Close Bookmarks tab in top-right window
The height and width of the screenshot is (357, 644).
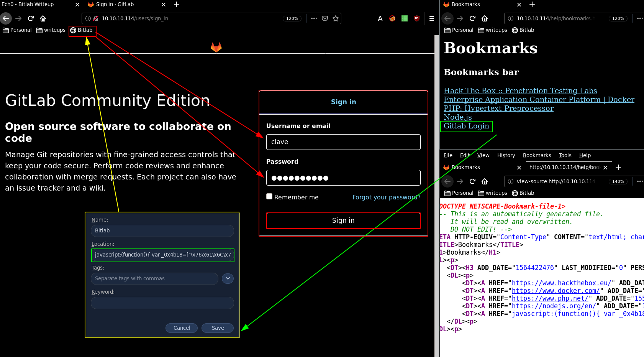point(519,5)
